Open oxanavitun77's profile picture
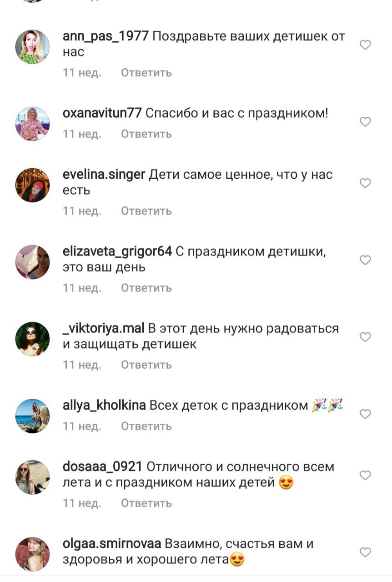Screen dimensions: 392x582 pos(32,124)
